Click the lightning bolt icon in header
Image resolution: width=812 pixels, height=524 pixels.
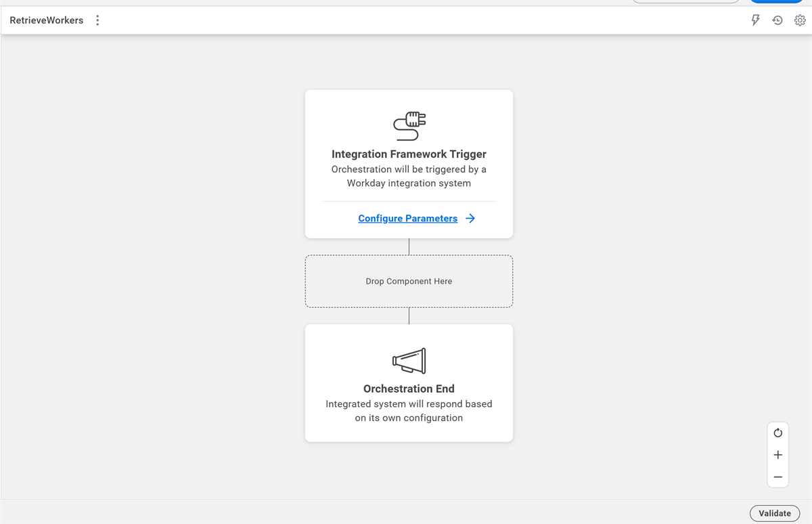point(756,20)
